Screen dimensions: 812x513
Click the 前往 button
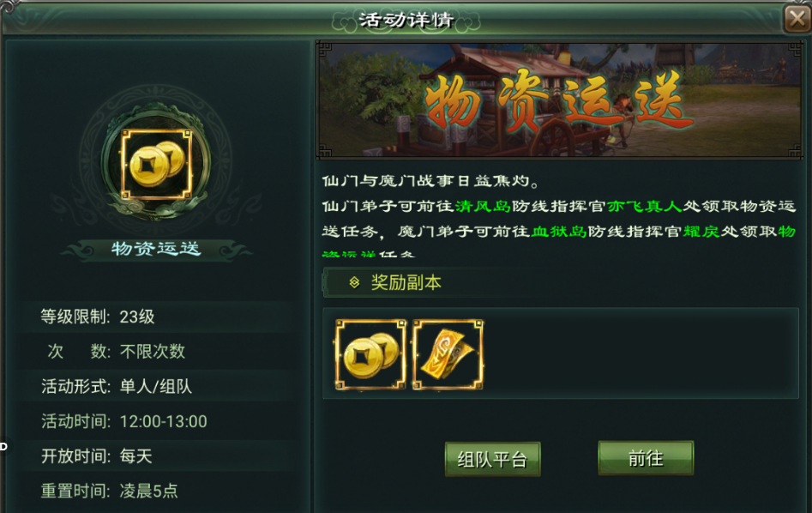tap(646, 458)
